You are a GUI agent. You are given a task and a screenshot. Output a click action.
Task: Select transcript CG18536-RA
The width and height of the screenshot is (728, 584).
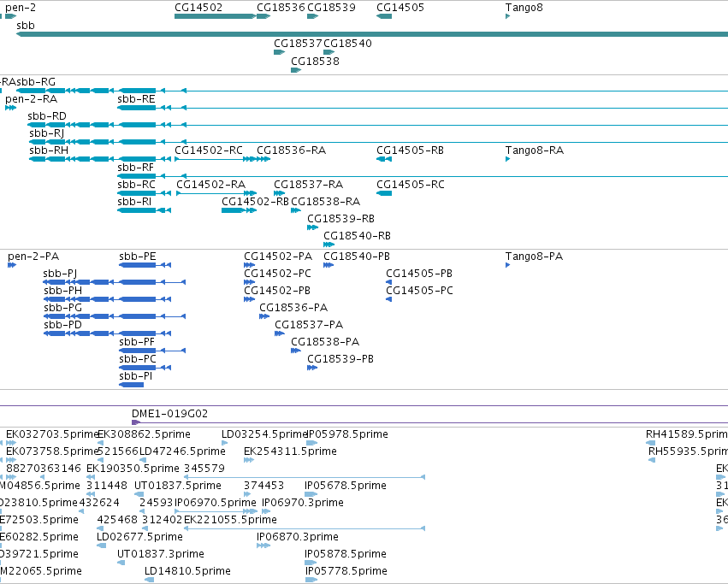click(292, 150)
